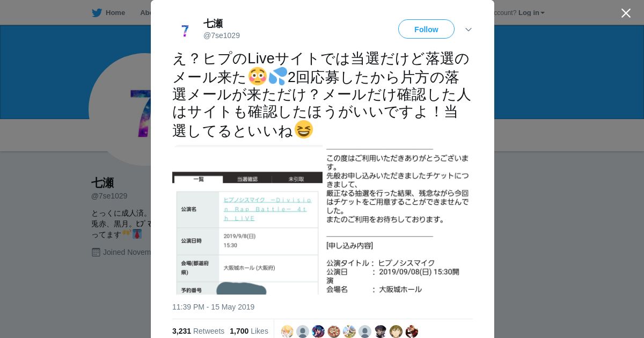This screenshot has height=338, width=644.
Task: Click the first liker avatar in row
Action: point(287,332)
